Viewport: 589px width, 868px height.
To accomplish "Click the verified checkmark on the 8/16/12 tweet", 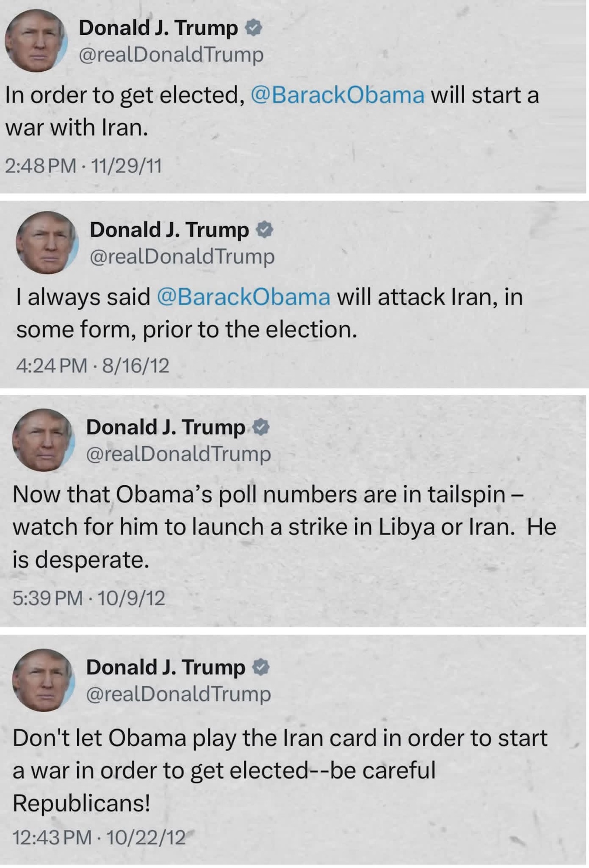I will tap(265, 230).
